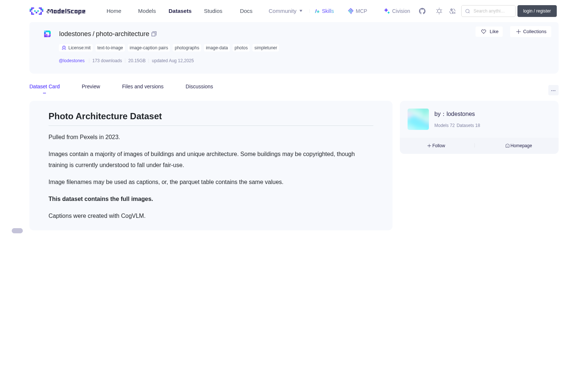Click the Photo Architecture Dataset heading
This screenshot has height=368, width=588.
[105, 116]
